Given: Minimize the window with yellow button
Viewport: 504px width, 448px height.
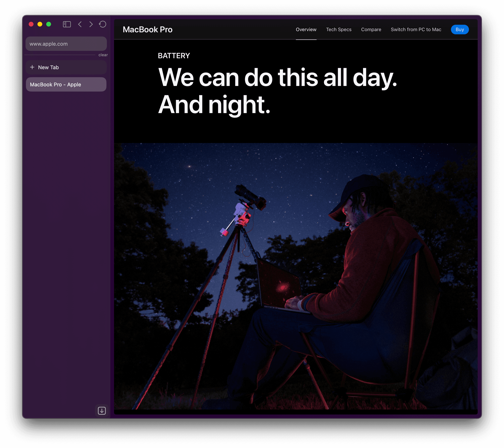Looking at the screenshot, I should [x=40, y=24].
